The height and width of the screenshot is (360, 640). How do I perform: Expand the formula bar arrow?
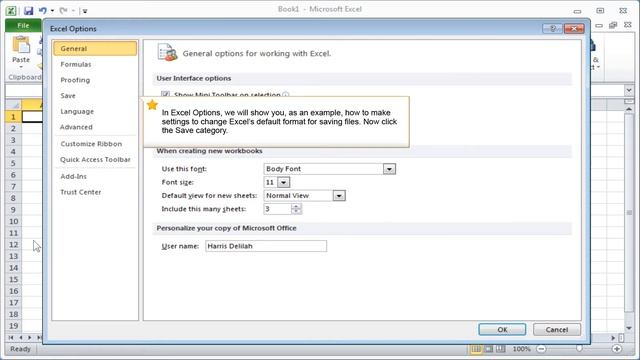click(629, 90)
